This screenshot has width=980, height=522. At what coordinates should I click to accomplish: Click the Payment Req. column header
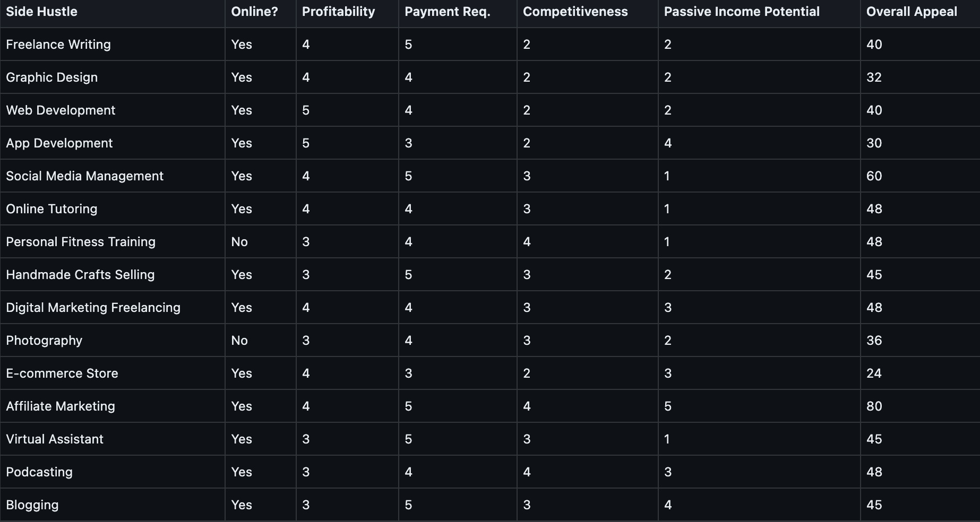click(x=447, y=12)
